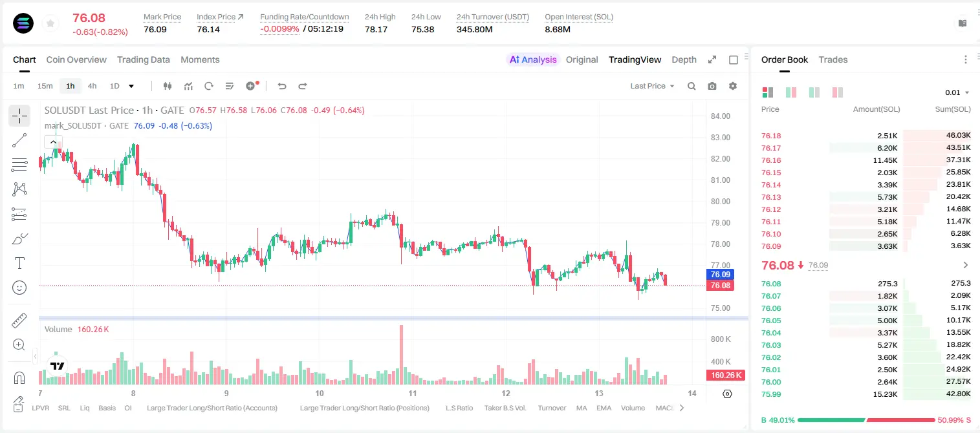
Task: Open the AI Analysis feature
Action: (x=533, y=59)
